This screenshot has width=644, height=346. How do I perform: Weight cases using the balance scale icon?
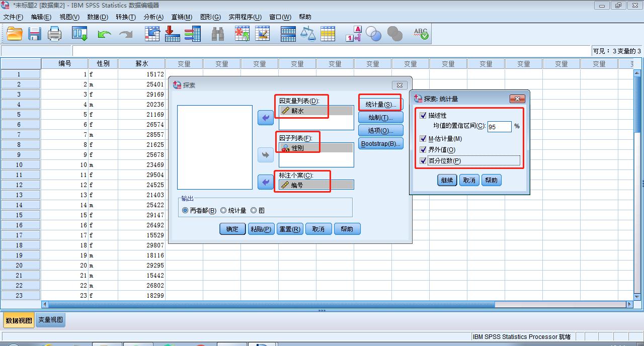[308, 34]
